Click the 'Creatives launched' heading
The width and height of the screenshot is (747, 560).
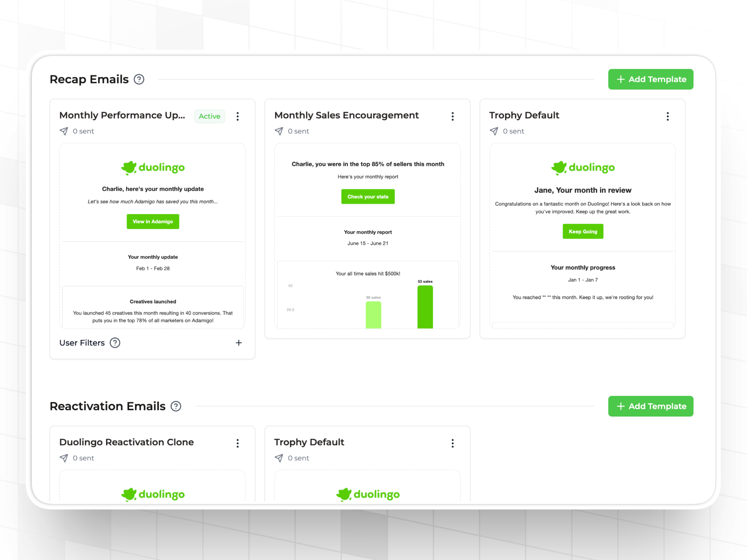(x=153, y=302)
